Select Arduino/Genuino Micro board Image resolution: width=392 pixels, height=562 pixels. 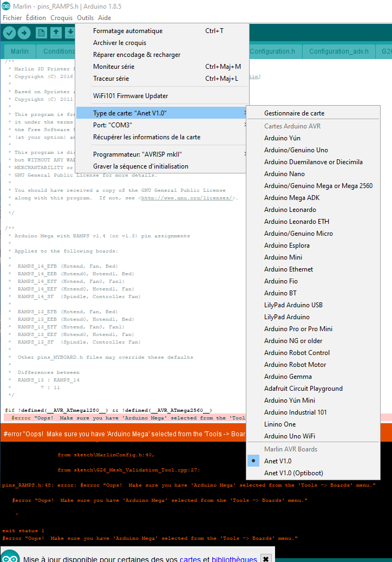click(313, 234)
